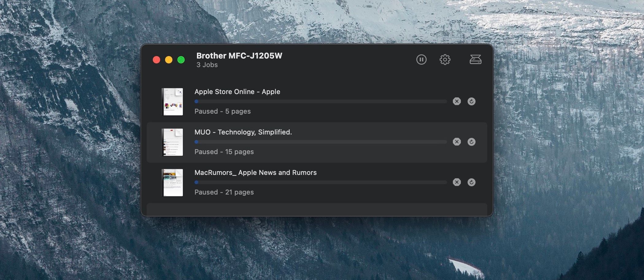
Task: Toggle pause on the MacRumors job
Action: click(472, 182)
